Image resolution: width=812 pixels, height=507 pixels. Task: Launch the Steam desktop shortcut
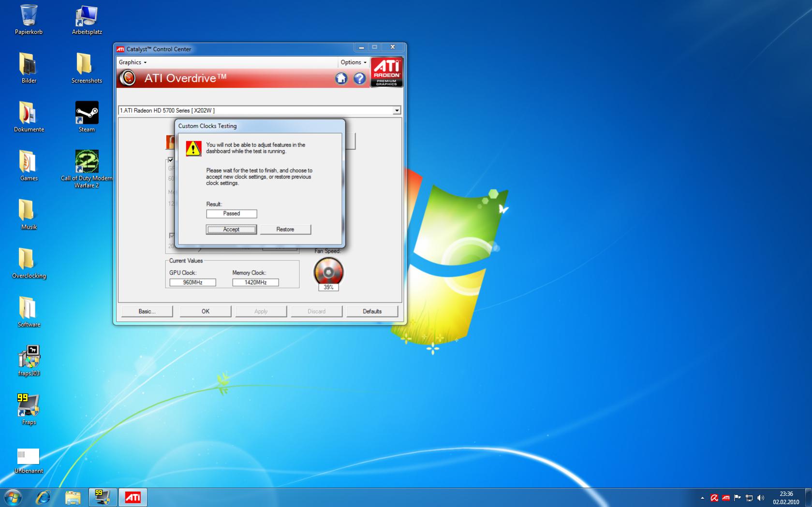(x=87, y=116)
